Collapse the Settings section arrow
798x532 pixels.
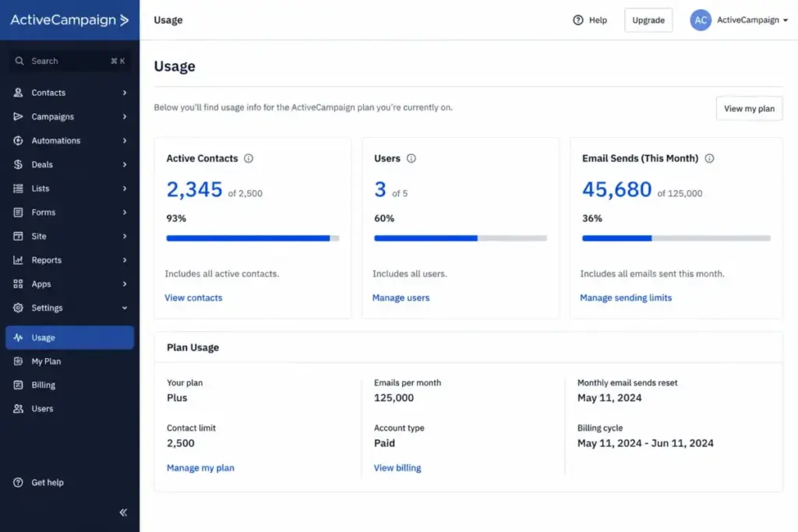[x=124, y=308]
